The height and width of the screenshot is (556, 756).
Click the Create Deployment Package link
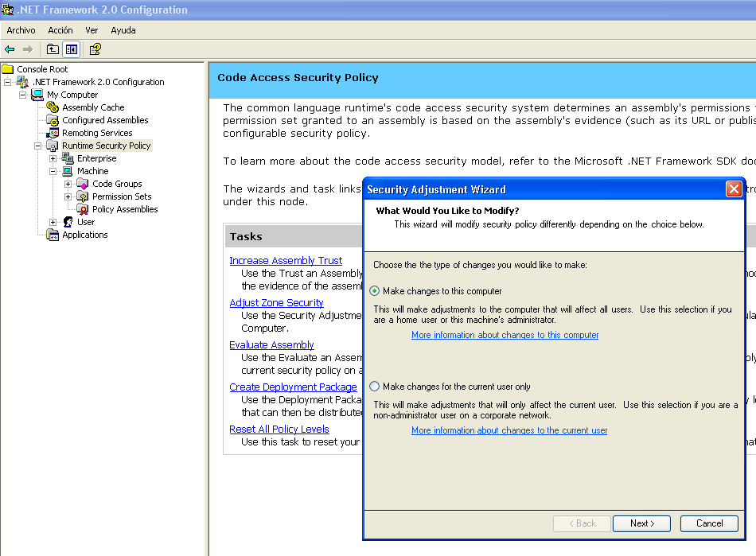[293, 387]
